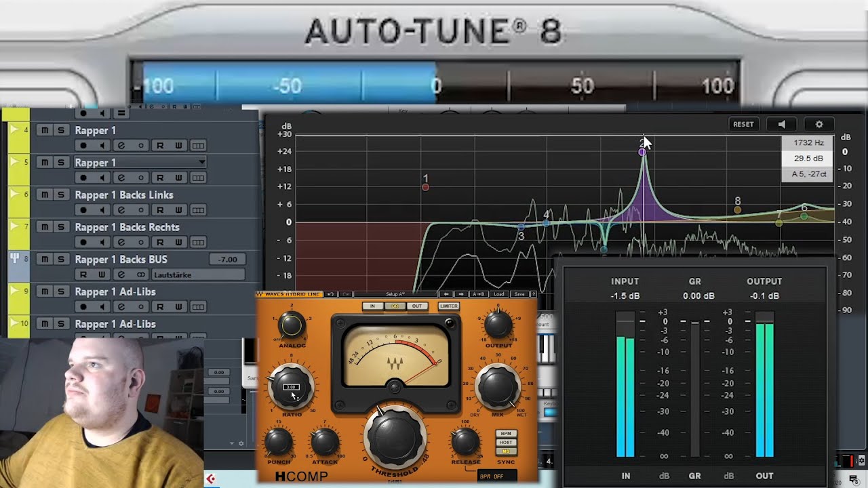The image size is (868, 488).
Task: Open EQ settings gear icon
Action: [819, 125]
